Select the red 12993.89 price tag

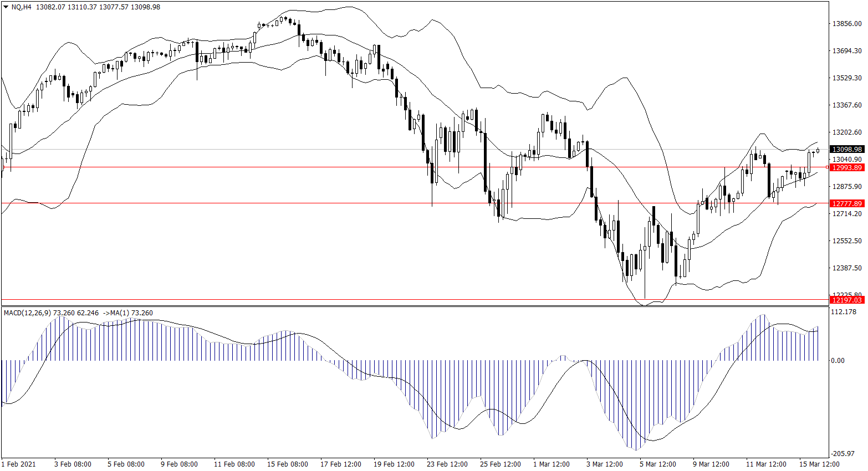(847, 167)
